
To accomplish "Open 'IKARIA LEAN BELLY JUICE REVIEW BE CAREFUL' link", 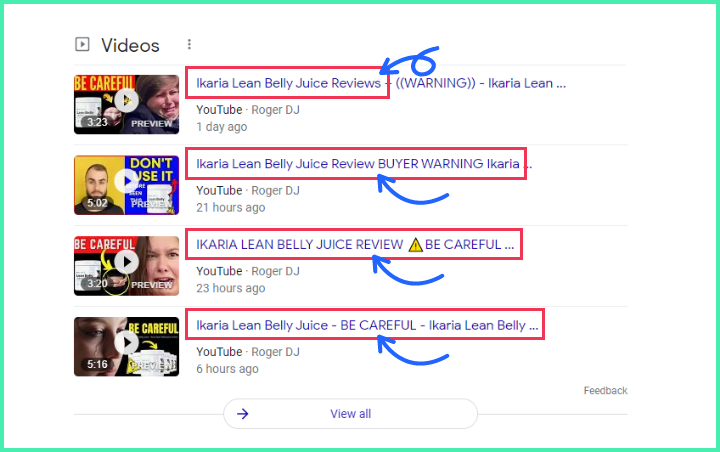I will coord(355,244).
